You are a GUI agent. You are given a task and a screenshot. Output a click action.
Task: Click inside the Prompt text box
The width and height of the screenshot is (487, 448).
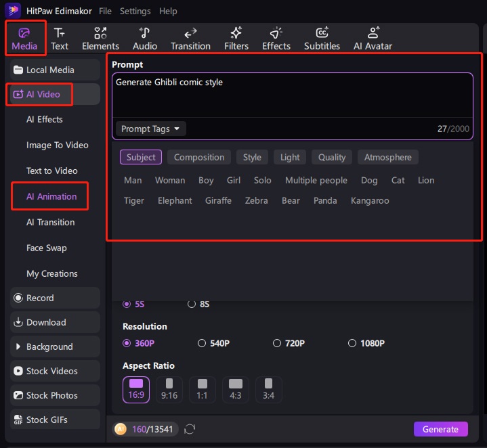tap(292, 95)
